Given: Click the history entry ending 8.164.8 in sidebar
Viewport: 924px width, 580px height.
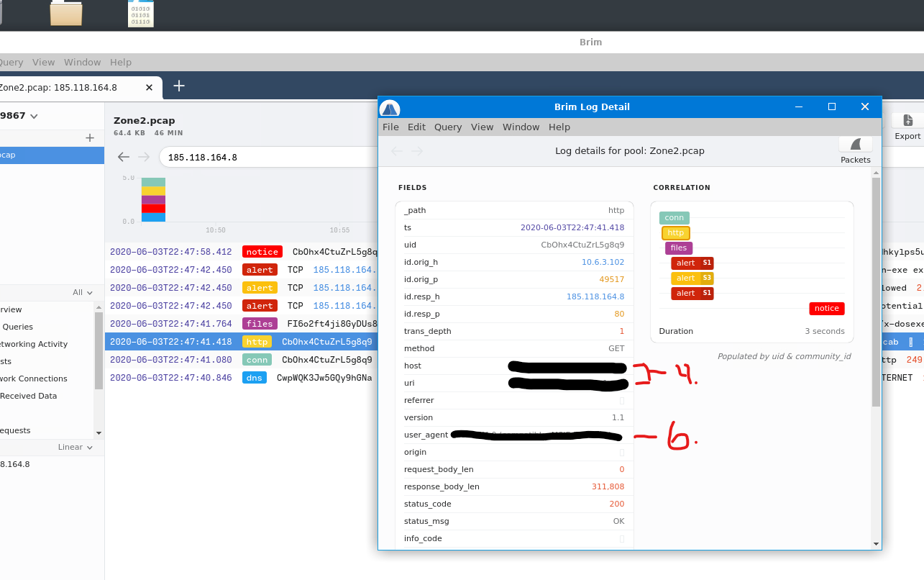Looking at the screenshot, I should point(15,464).
